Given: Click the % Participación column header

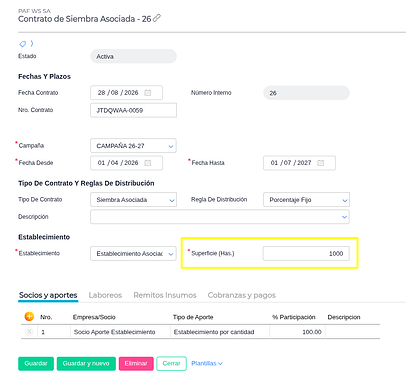Looking at the screenshot, I should (294, 317).
